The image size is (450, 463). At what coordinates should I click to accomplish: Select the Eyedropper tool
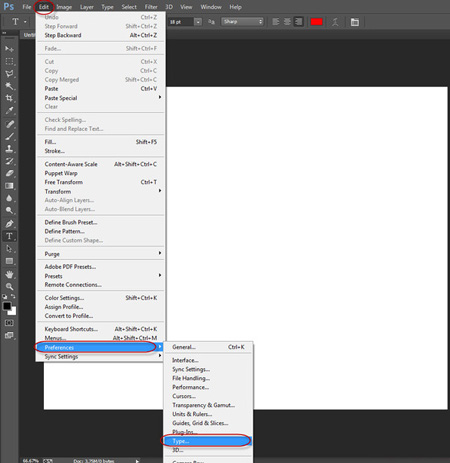pyautogui.click(x=9, y=110)
